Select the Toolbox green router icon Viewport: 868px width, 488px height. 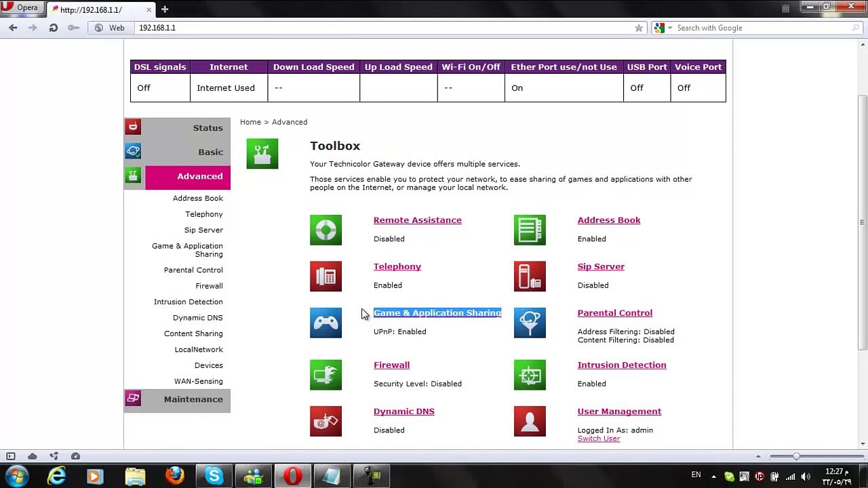point(262,154)
